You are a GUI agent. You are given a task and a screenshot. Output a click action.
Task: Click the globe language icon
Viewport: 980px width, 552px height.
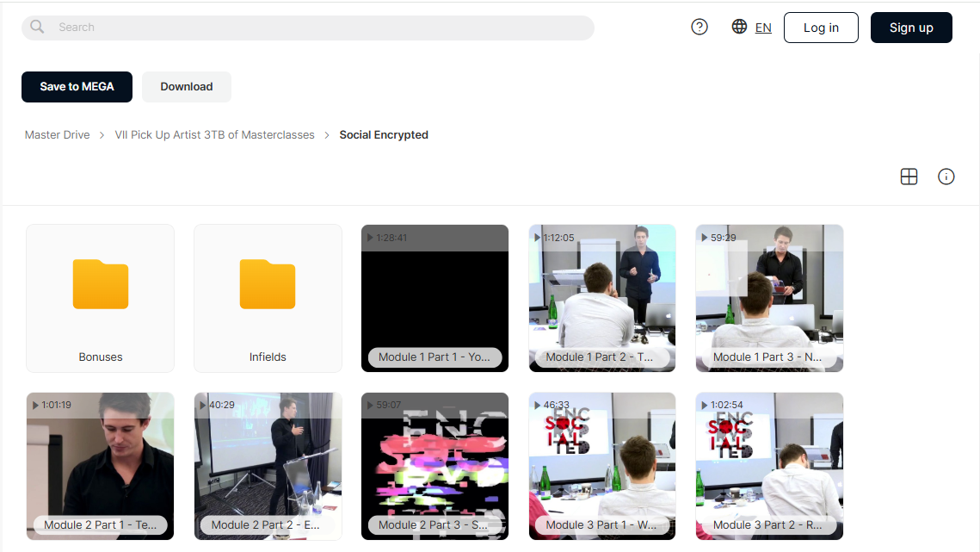739,27
